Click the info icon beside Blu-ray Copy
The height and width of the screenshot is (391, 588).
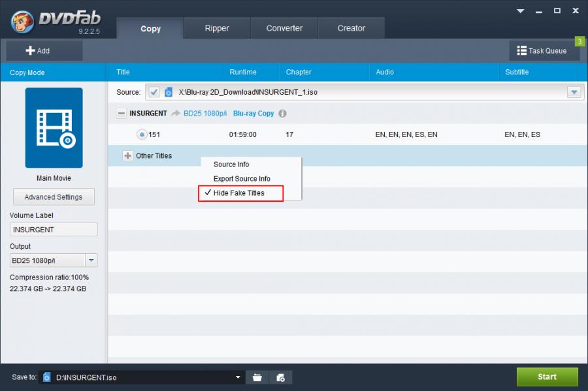coord(282,114)
